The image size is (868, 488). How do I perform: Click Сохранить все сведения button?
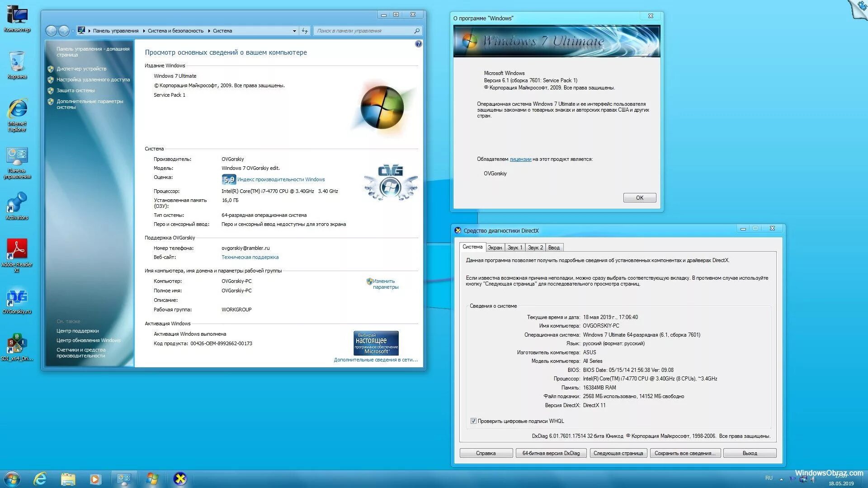click(x=685, y=453)
